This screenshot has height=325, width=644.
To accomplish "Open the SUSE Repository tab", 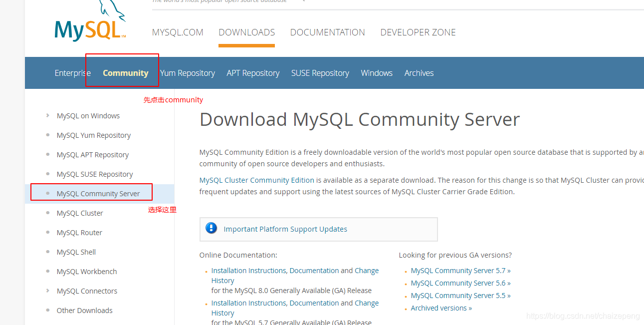I will [320, 73].
